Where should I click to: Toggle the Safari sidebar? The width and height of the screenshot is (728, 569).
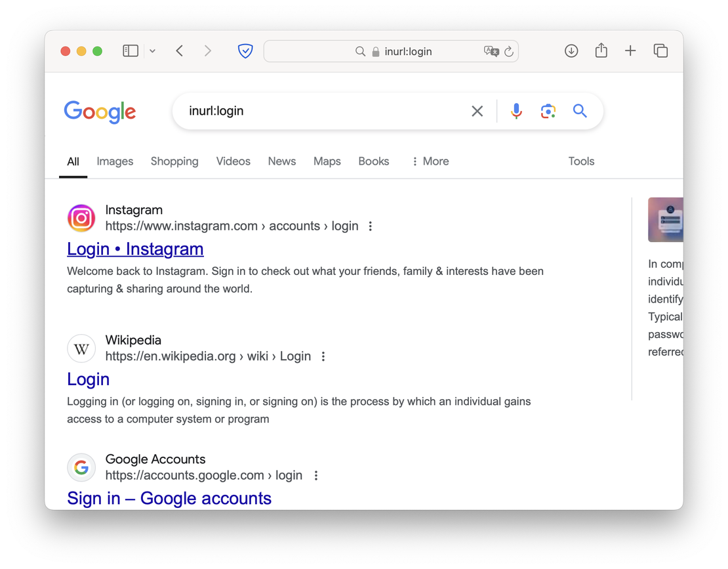(130, 51)
